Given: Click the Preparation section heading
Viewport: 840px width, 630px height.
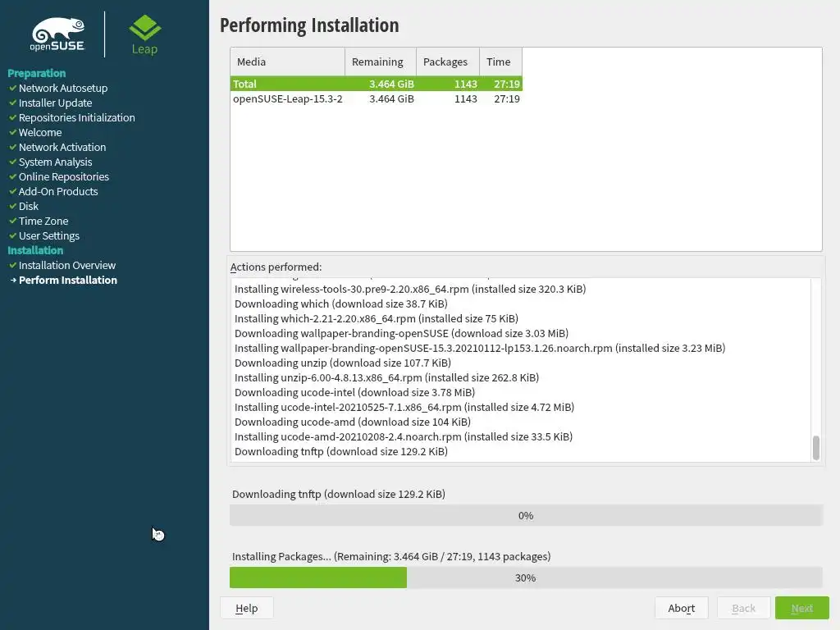Looking at the screenshot, I should (36, 73).
